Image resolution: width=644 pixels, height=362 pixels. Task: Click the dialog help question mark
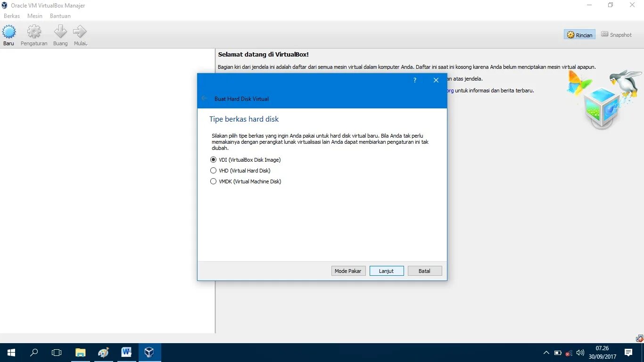click(x=415, y=80)
